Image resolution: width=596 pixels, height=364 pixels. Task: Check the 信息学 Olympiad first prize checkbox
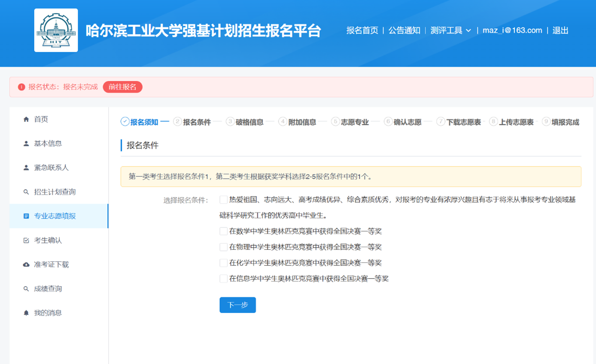(x=224, y=279)
